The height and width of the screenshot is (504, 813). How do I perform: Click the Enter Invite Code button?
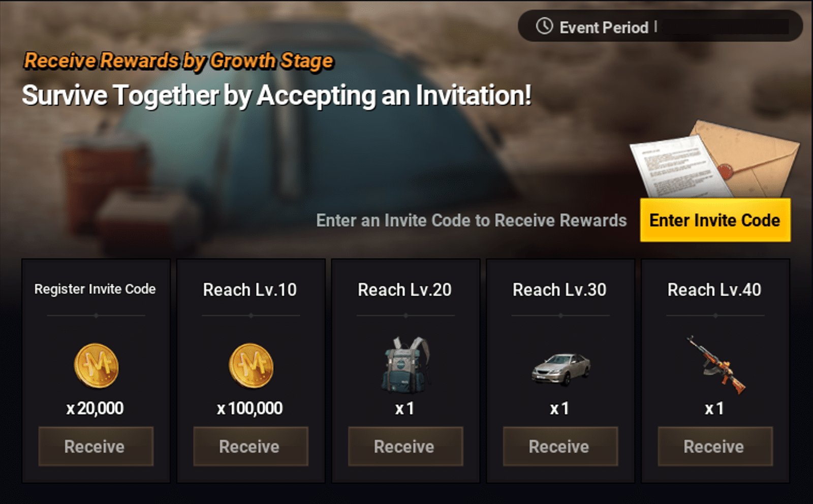[x=715, y=220]
